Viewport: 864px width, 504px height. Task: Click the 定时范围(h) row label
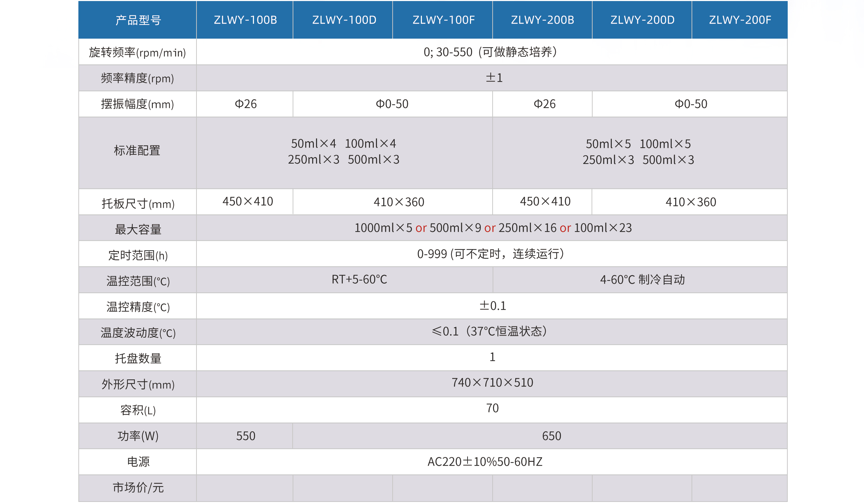pyautogui.click(x=138, y=255)
